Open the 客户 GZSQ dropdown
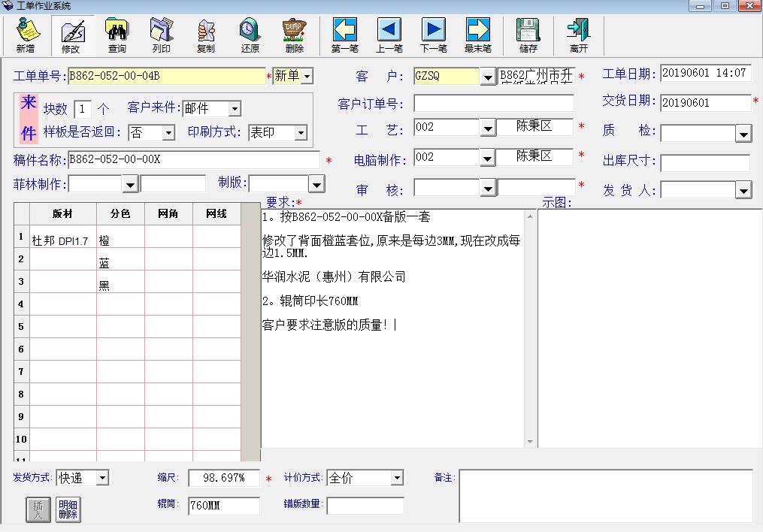The image size is (763, 532). (488, 77)
